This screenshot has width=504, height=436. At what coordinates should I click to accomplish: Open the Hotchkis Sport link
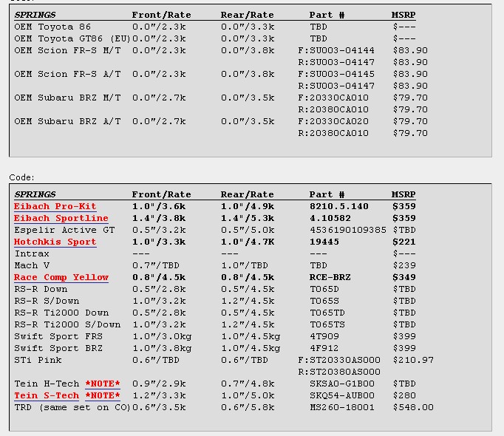[x=55, y=242]
